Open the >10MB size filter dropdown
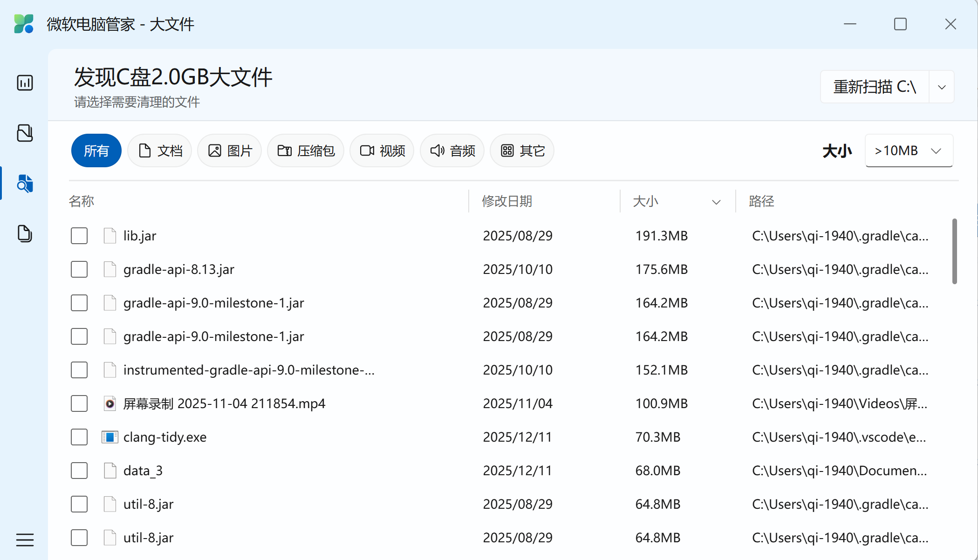 tap(909, 151)
